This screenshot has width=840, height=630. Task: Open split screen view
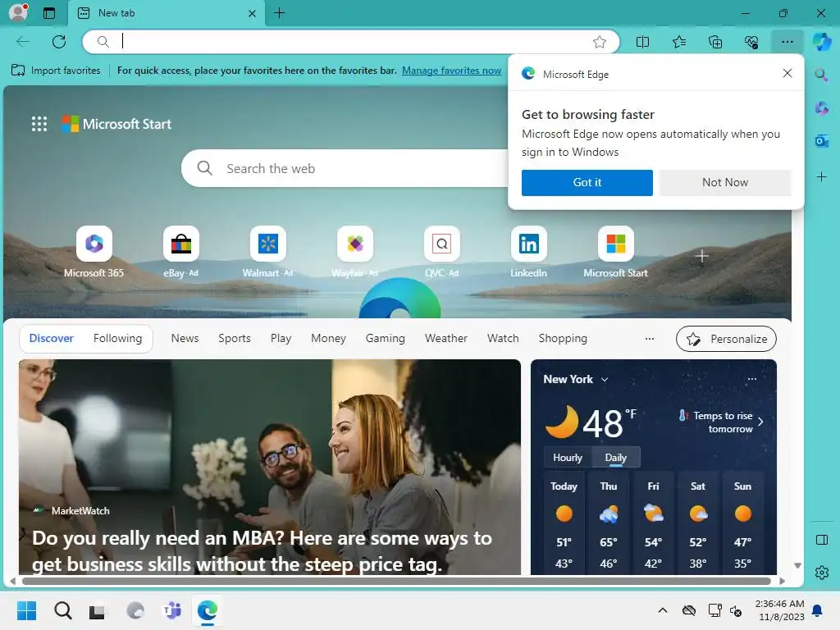[642, 42]
